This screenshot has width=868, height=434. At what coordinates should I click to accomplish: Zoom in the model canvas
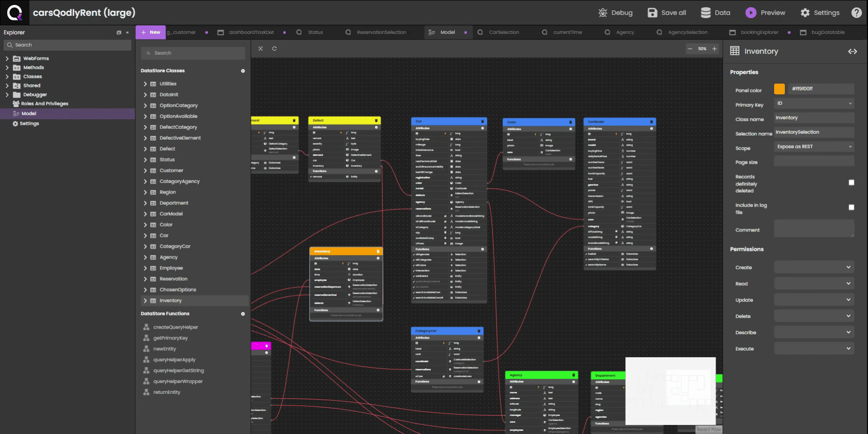[714, 49]
